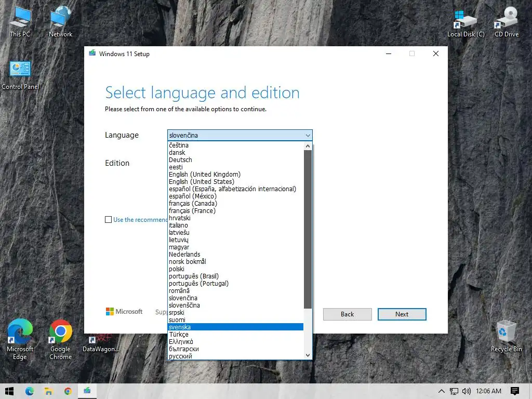Pick română in the list

(x=236, y=291)
